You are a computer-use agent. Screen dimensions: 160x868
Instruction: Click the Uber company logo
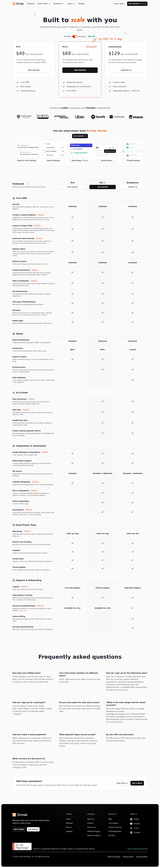[80, 117]
